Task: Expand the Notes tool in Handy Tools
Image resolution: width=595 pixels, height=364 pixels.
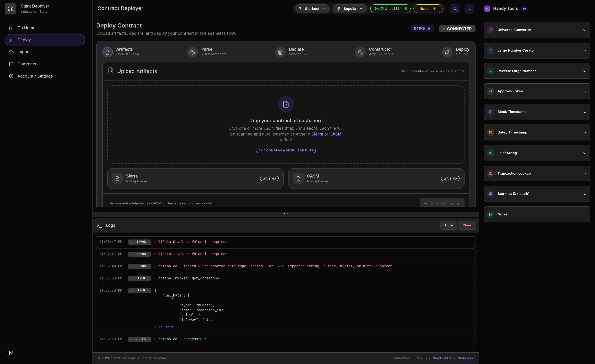Action: pyautogui.click(x=537, y=214)
